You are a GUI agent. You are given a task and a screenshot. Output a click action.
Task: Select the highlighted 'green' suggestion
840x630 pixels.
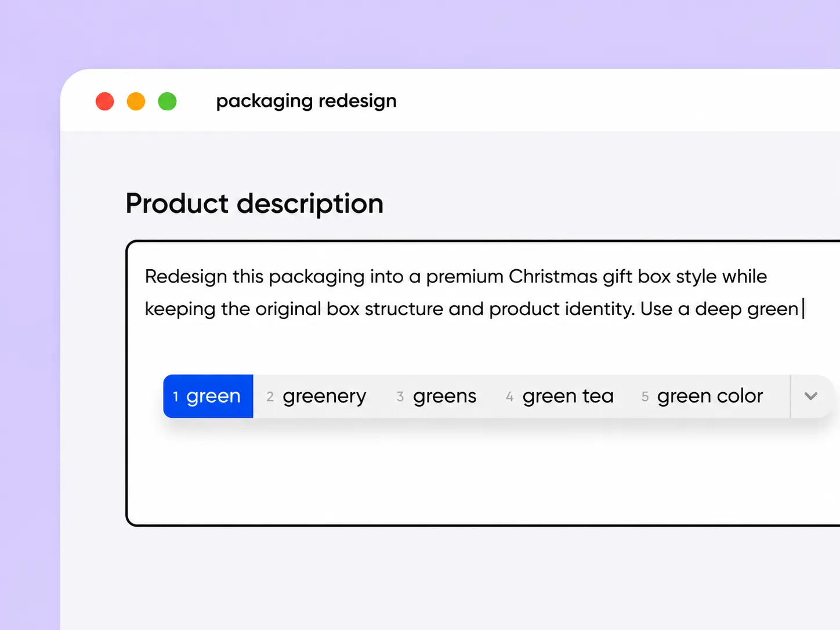click(x=208, y=396)
